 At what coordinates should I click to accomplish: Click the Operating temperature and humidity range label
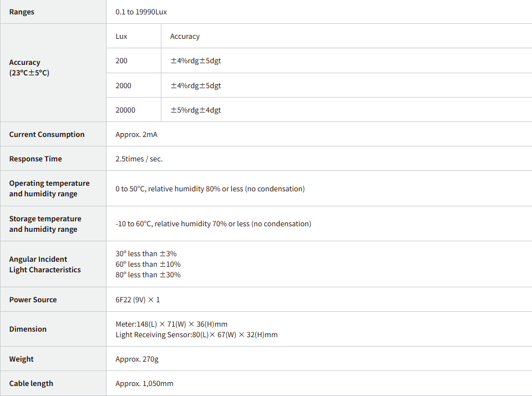pyautogui.click(x=49, y=189)
